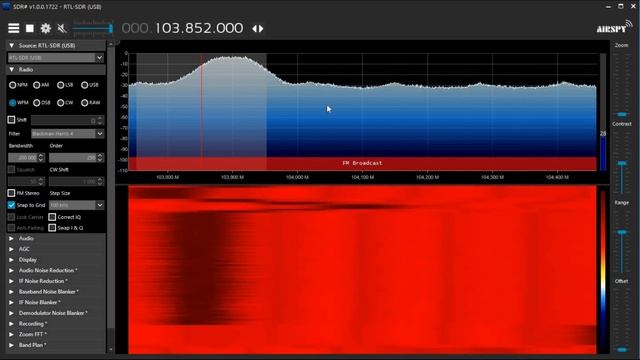The height and width of the screenshot is (360, 640).
Task: Adjust the Contrast slider handle
Action: [x=622, y=163]
